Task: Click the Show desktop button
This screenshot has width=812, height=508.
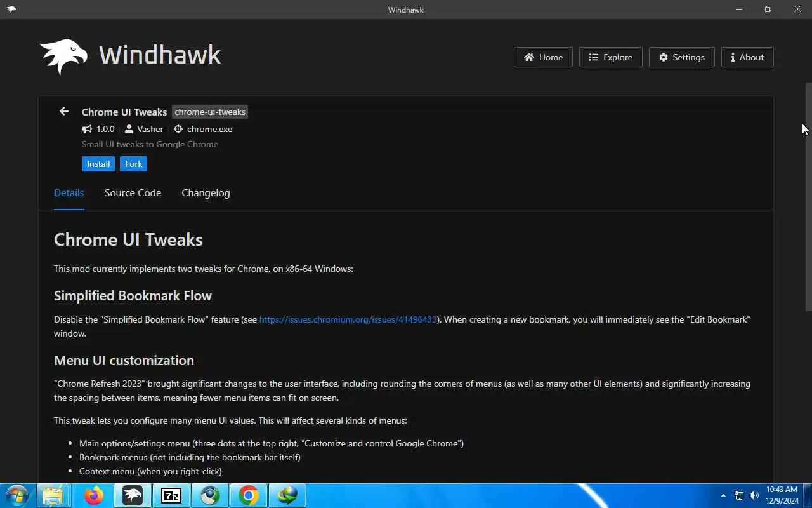Action: (808, 495)
